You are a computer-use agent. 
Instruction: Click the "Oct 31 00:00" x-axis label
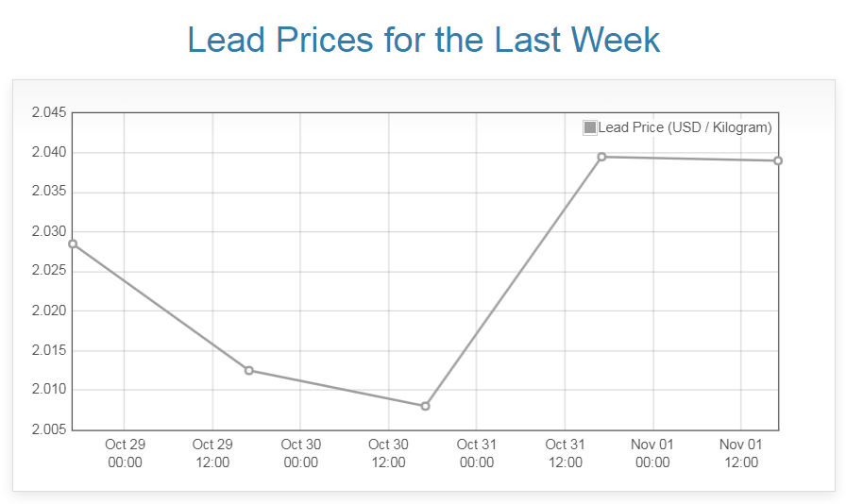(x=476, y=453)
